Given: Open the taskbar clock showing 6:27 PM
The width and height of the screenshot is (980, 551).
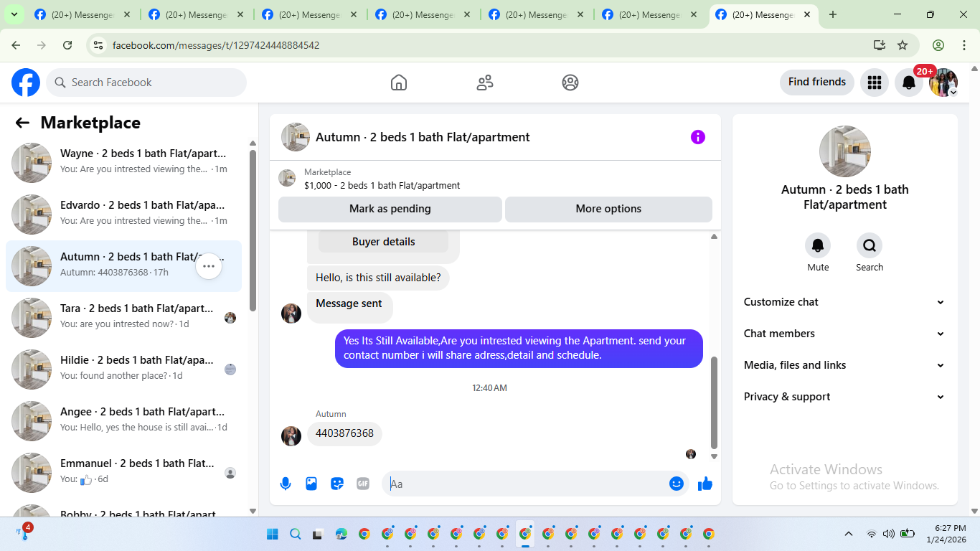Looking at the screenshot, I should click(x=946, y=534).
